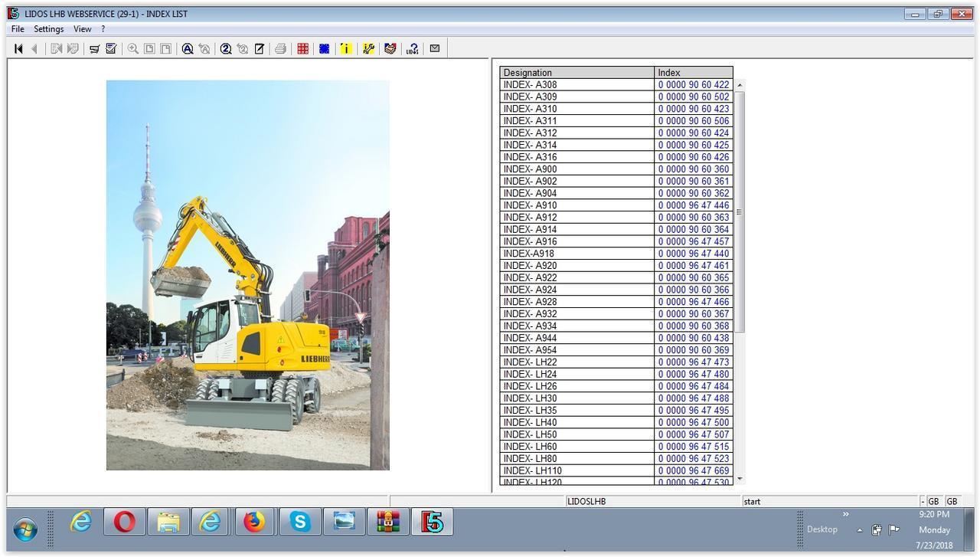Open the View menu
Image resolution: width=980 pixels, height=557 pixels.
click(82, 29)
